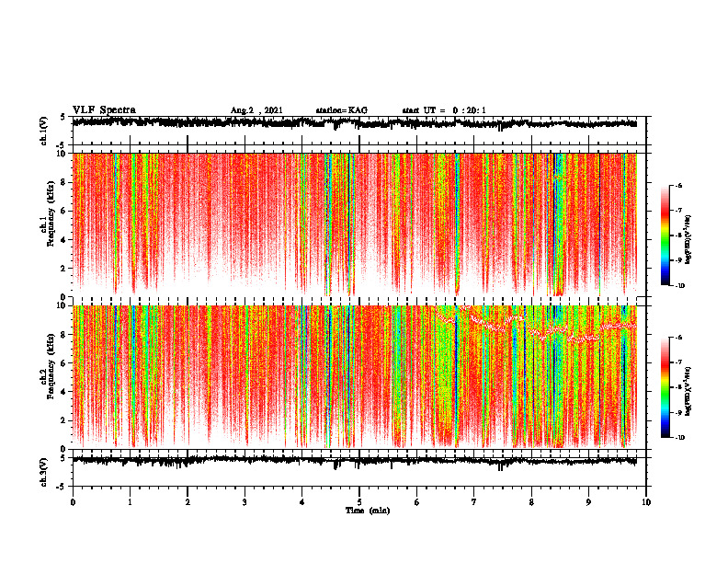
Task: Click time axis tick label "10" at far right
Action: click(646, 502)
